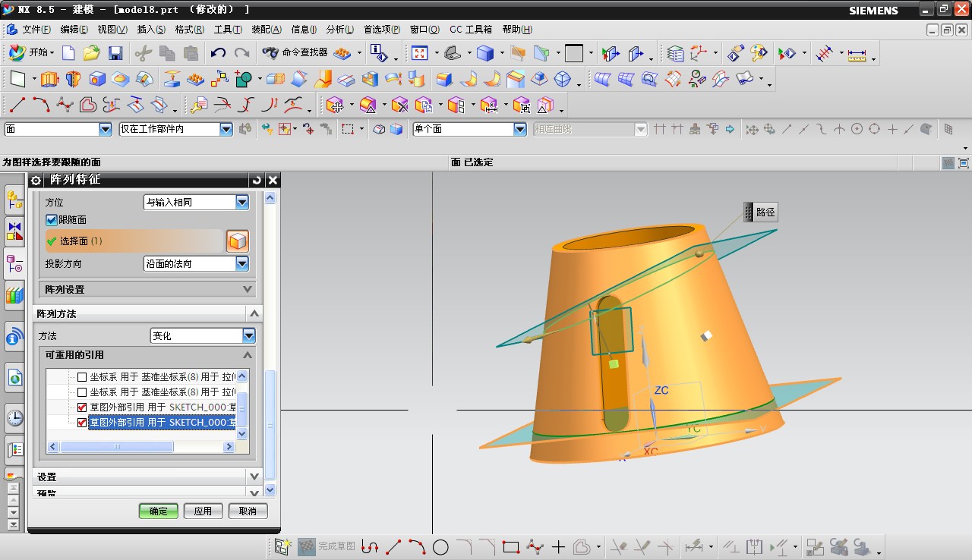Image resolution: width=972 pixels, height=560 pixels.
Task: Click the 取消 (Cancel) button
Action: [248, 511]
